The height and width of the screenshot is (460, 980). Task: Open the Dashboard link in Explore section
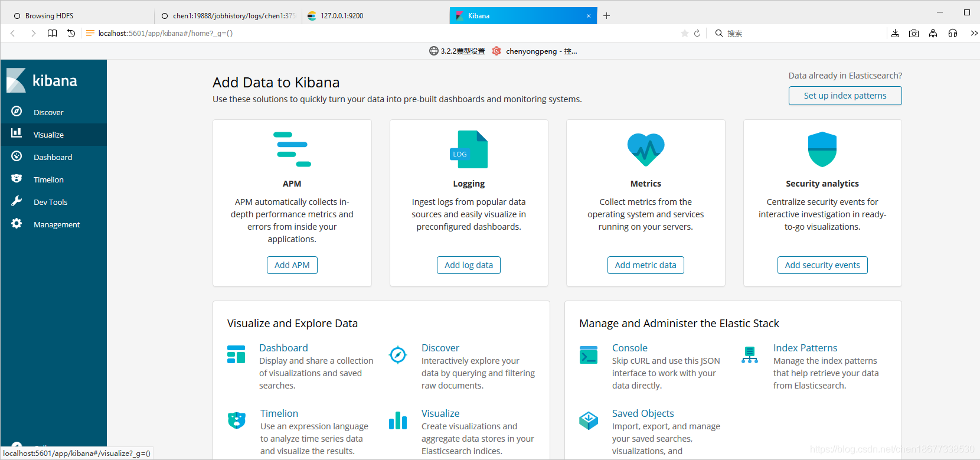pyautogui.click(x=283, y=348)
